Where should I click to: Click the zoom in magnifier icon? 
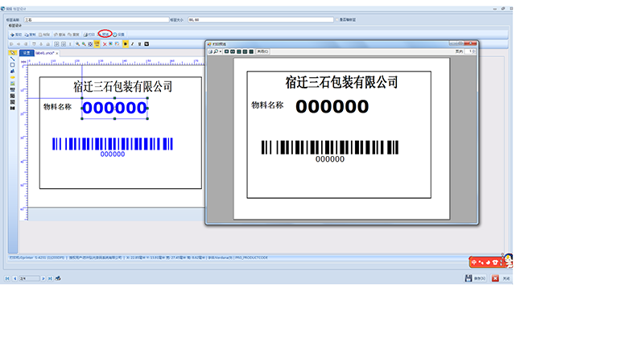77,44
